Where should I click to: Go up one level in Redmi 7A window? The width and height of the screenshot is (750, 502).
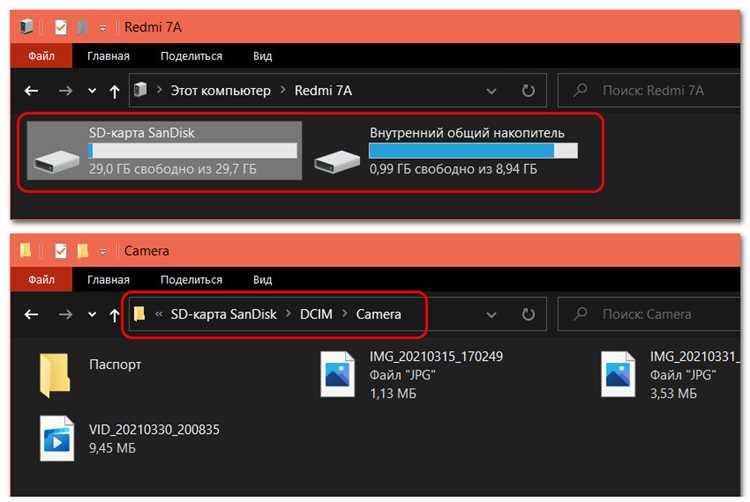click(x=114, y=91)
